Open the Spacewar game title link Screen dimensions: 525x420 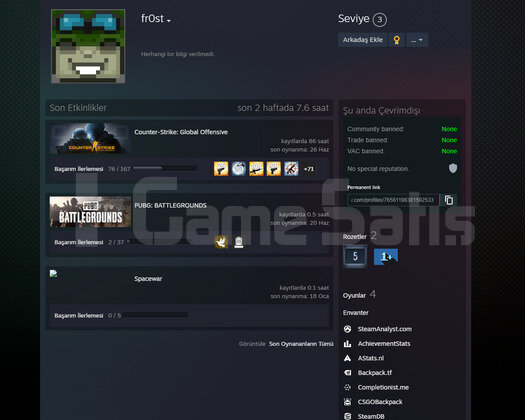click(x=148, y=279)
